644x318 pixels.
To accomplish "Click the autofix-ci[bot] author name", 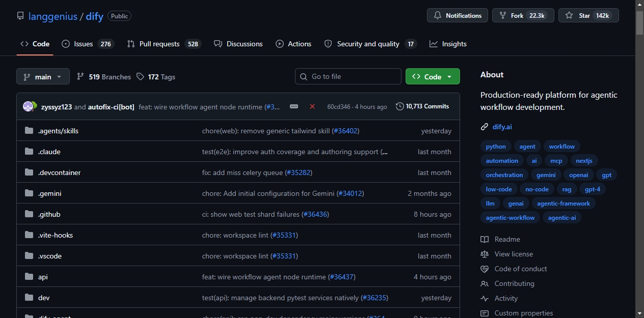I will pos(111,107).
